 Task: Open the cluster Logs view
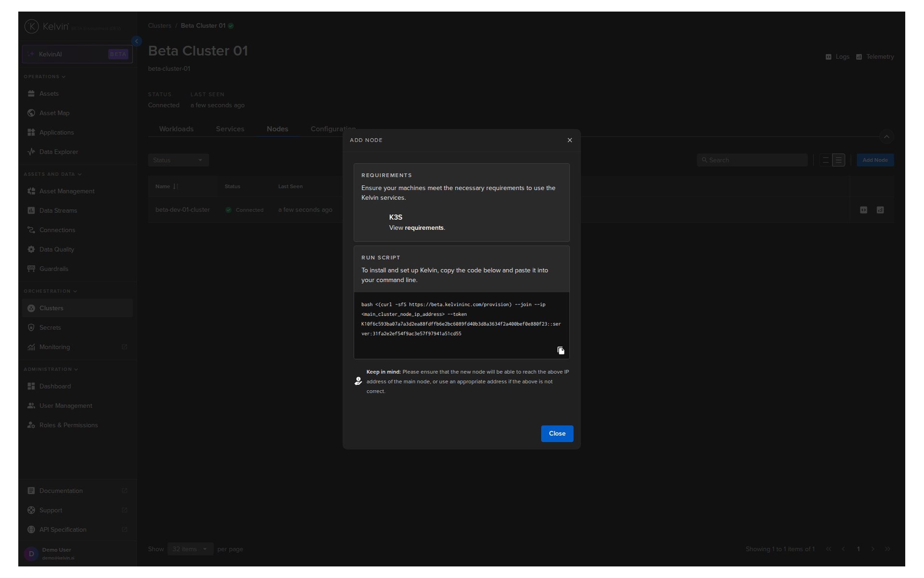coord(838,57)
